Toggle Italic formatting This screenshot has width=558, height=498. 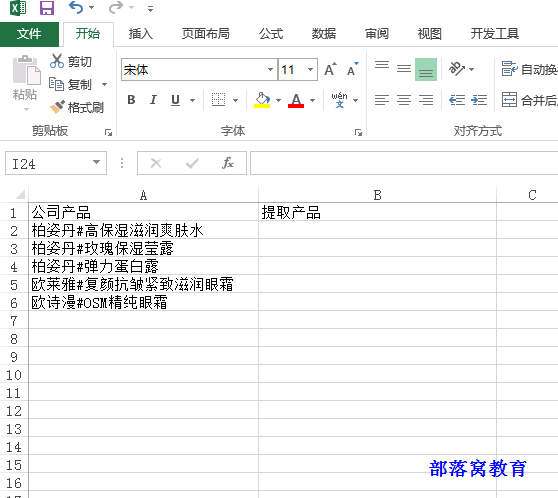tap(153, 100)
